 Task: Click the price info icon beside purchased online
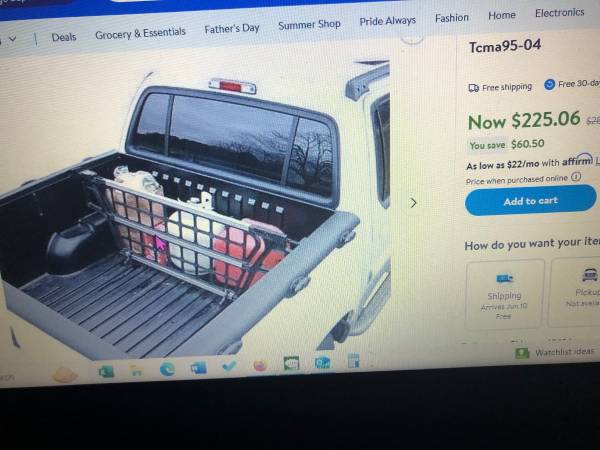[576, 176]
